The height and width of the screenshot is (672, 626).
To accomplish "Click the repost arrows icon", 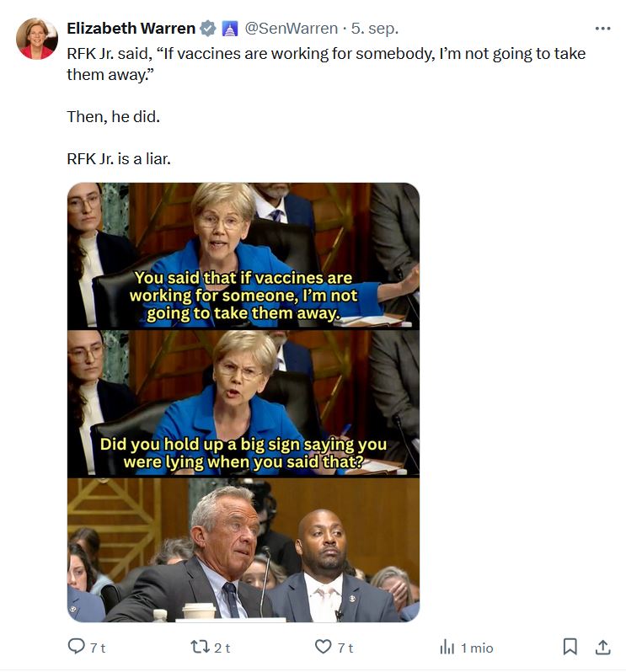I will [x=200, y=646].
